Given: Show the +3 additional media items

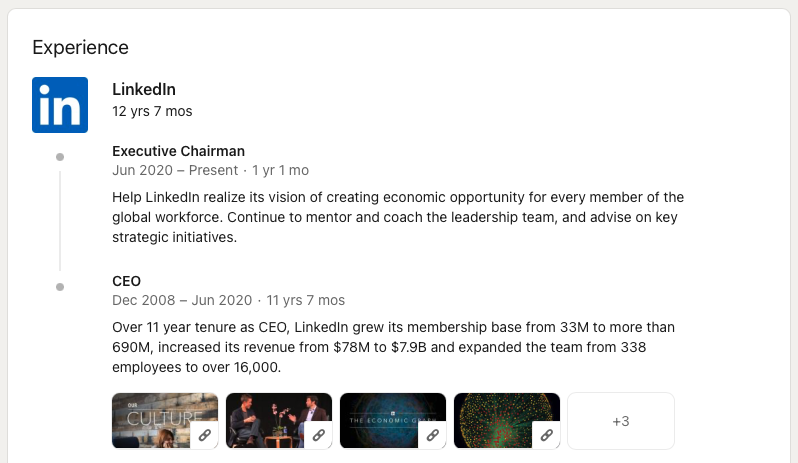Looking at the screenshot, I should coord(620,421).
